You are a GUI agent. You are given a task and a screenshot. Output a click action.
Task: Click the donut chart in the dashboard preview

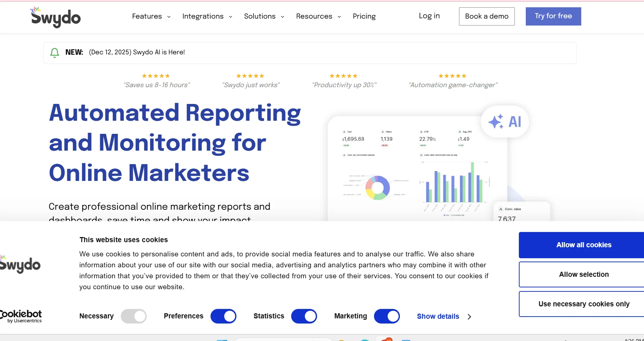378,188
